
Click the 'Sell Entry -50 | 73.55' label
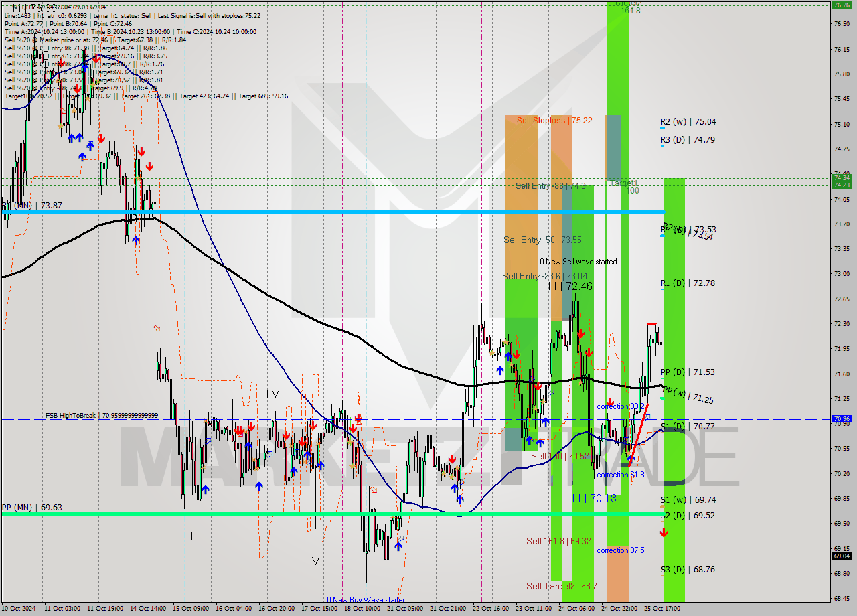click(542, 240)
